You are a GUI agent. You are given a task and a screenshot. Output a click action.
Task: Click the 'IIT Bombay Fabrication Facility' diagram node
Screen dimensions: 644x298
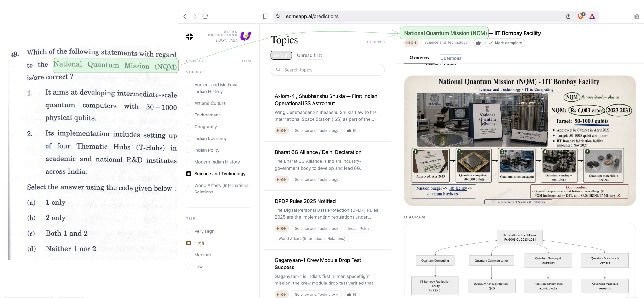pyautogui.click(x=435, y=286)
